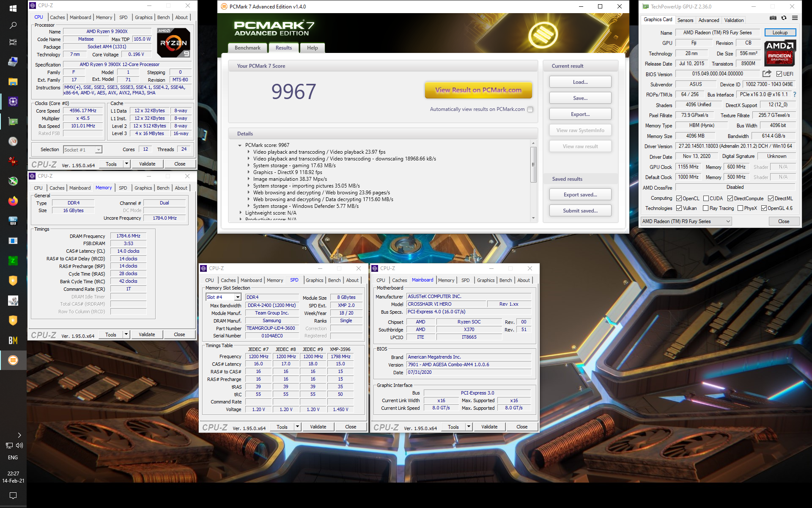Open the Slot #4 memory slot dropdown
Viewport: 812px width, 508px height.
click(x=223, y=297)
